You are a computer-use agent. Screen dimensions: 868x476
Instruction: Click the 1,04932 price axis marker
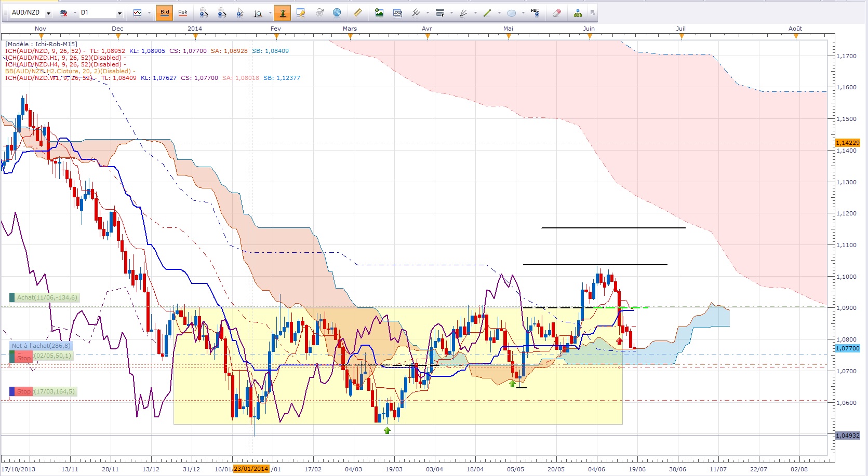(848, 436)
